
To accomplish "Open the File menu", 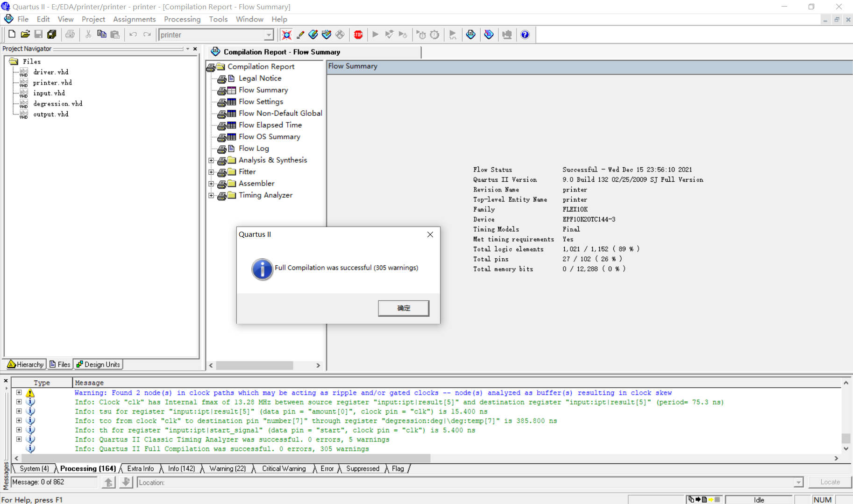I will click(23, 19).
